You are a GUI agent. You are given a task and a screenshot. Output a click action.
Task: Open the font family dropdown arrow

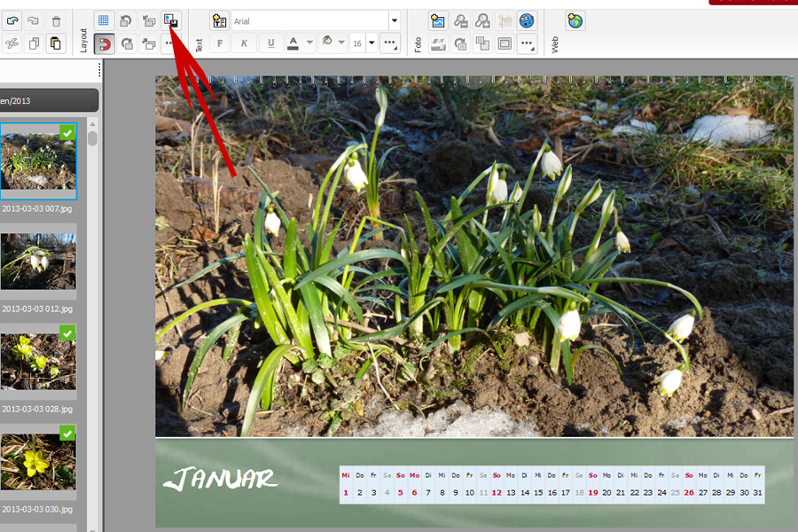[395, 21]
